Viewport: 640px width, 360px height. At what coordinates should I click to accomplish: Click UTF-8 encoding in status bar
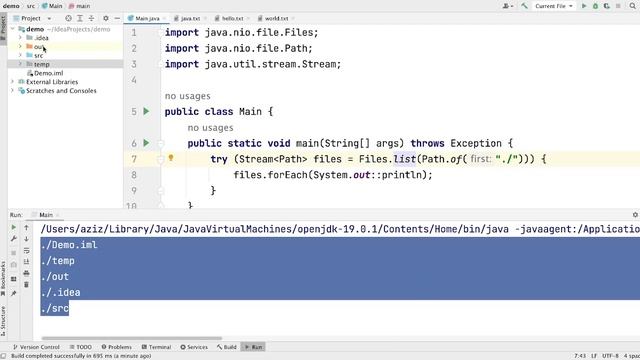pyautogui.click(x=610, y=356)
